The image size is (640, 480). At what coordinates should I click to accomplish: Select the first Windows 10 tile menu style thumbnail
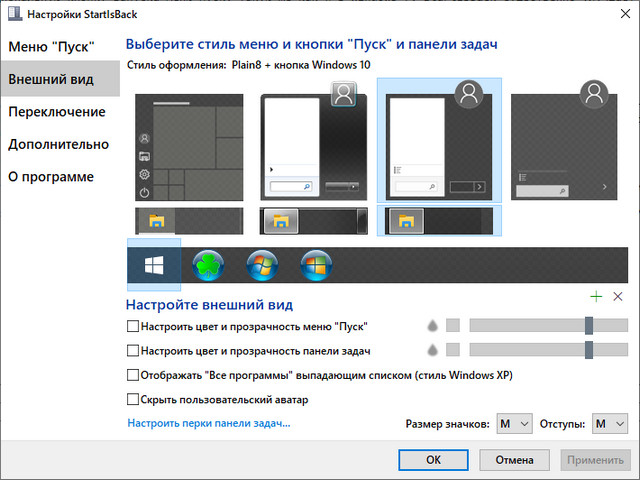click(189, 147)
